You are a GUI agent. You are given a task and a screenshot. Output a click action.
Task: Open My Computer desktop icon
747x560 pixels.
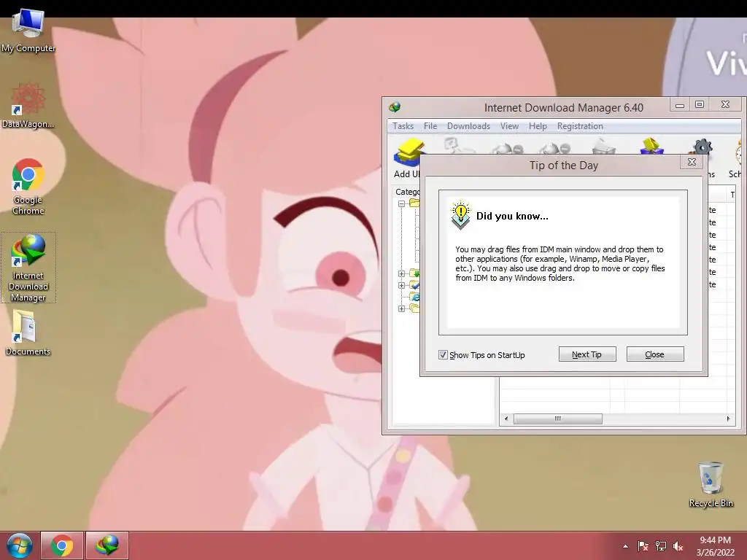[28, 31]
